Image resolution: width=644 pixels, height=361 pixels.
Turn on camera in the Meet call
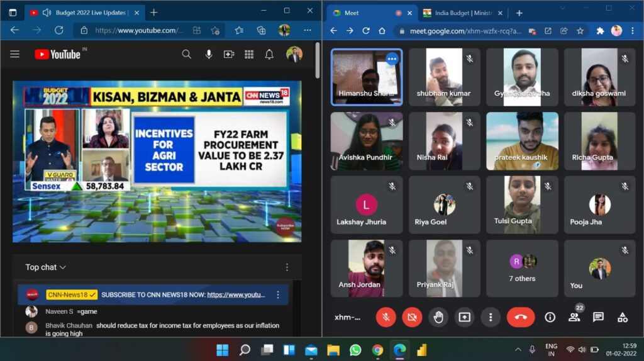(x=412, y=317)
